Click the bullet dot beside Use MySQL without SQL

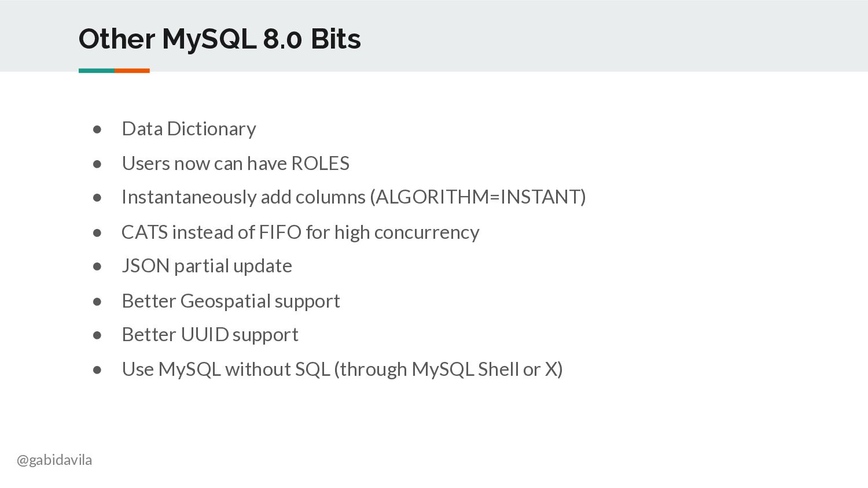pyautogui.click(x=97, y=370)
